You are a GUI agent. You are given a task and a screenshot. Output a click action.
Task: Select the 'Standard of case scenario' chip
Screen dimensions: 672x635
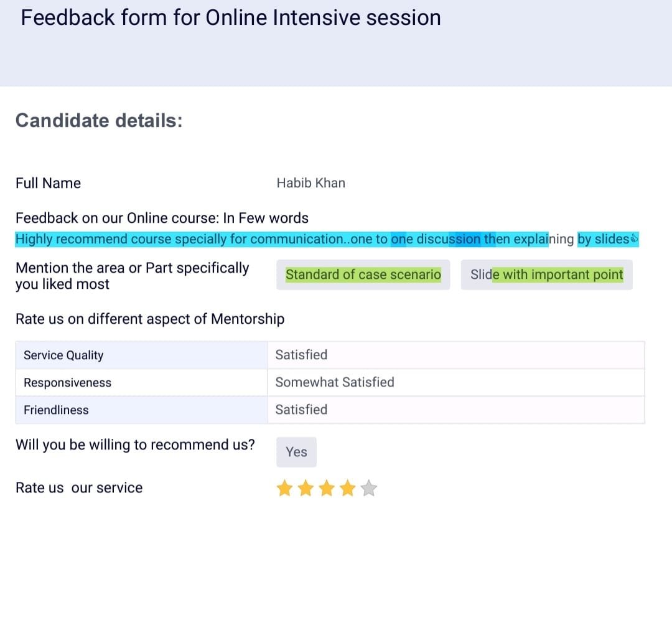363,275
